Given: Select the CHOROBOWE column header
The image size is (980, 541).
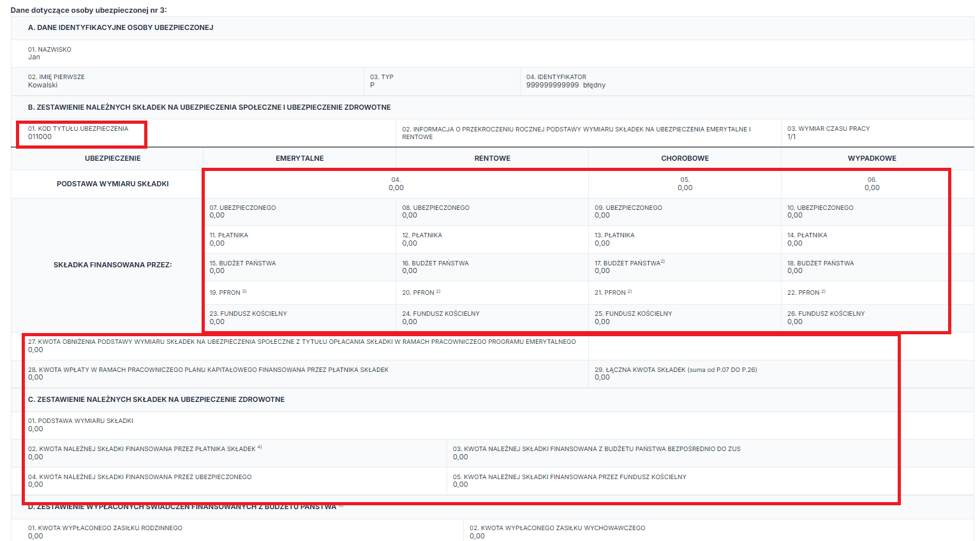Looking at the screenshot, I should tap(685, 158).
